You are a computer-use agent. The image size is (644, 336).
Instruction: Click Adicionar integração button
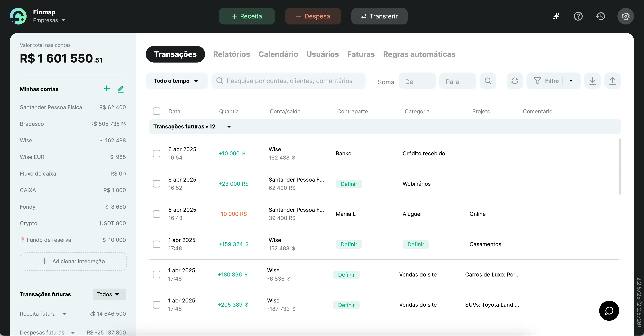pyautogui.click(x=73, y=261)
